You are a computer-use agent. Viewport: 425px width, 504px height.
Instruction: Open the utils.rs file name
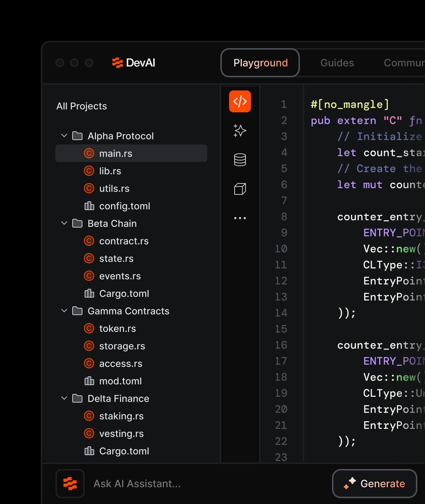tap(114, 189)
